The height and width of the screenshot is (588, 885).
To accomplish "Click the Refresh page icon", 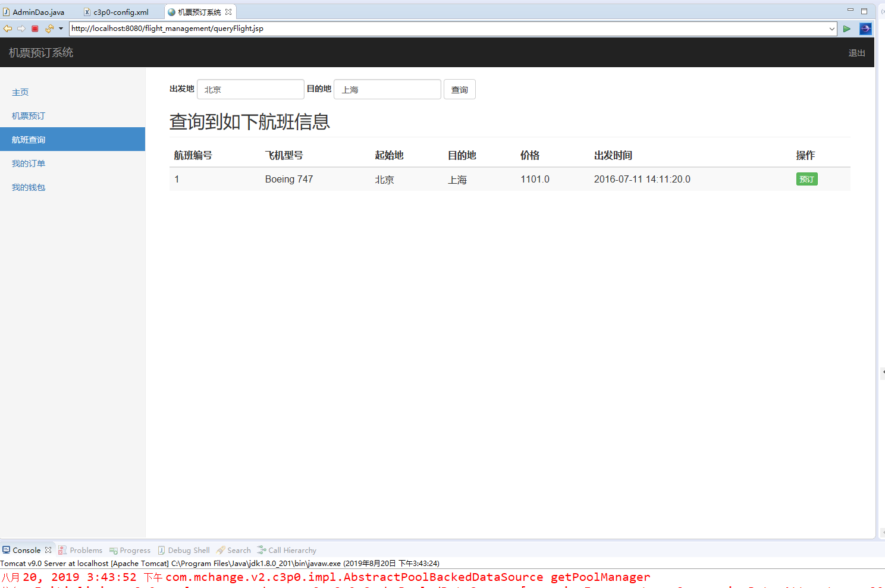I will 49,28.
